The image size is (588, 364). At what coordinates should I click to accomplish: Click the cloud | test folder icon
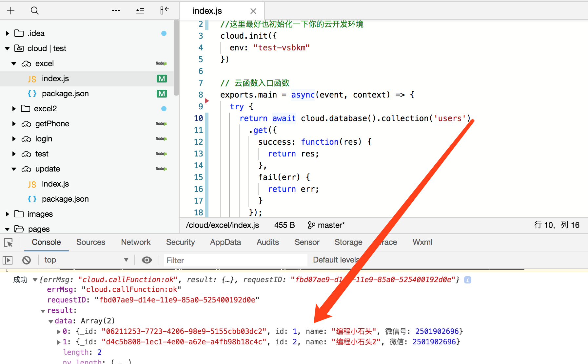tap(19, 48)
